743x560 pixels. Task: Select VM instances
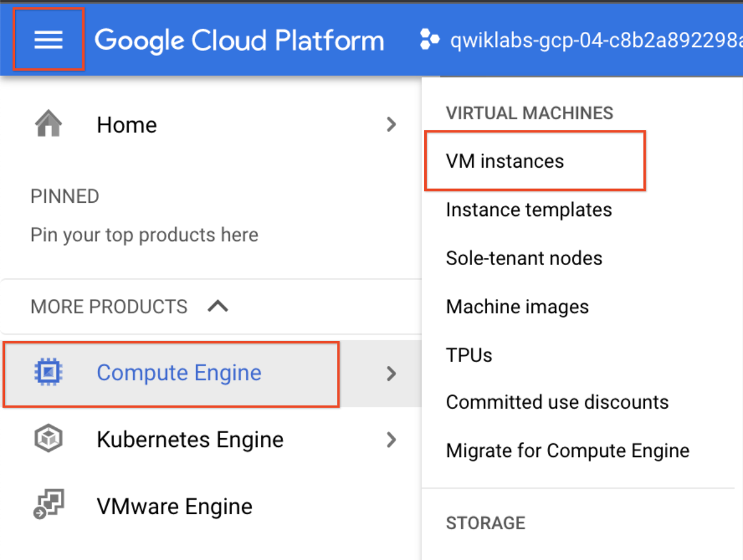coord(505,161)
